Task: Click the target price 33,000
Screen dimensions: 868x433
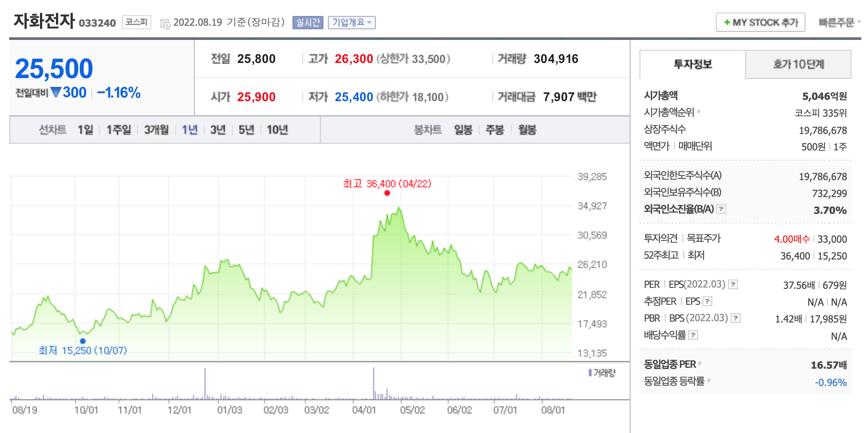Action: (832, 239)
